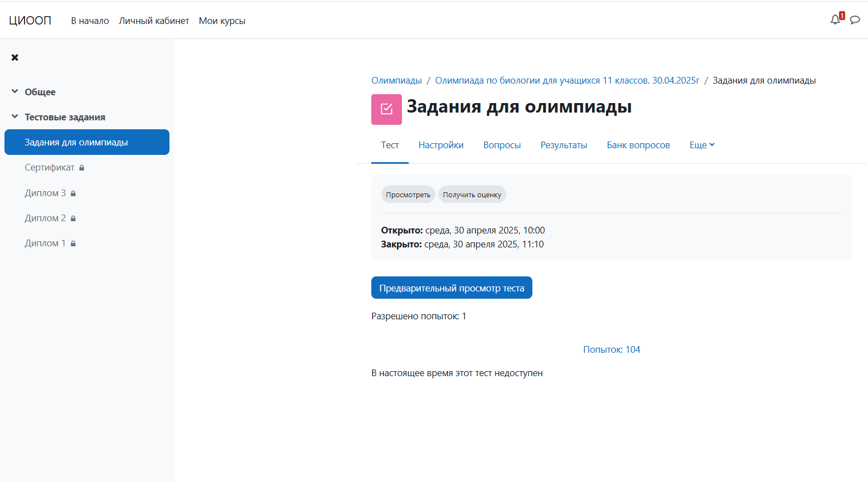Click the lock icon beside Диплом 2
This screenshot has width=868, height=482.
point(73,218)
